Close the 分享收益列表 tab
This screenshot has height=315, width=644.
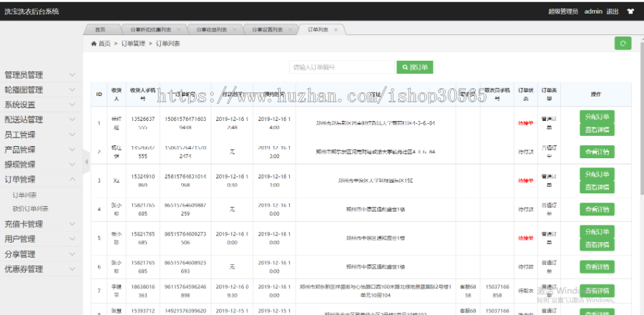[x=235, y=30]
